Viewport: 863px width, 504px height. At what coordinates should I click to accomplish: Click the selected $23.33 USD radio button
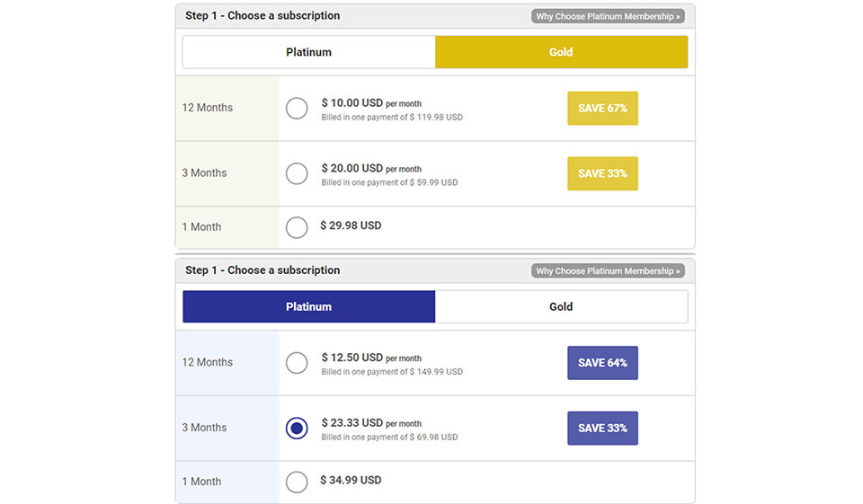(297, 428)
